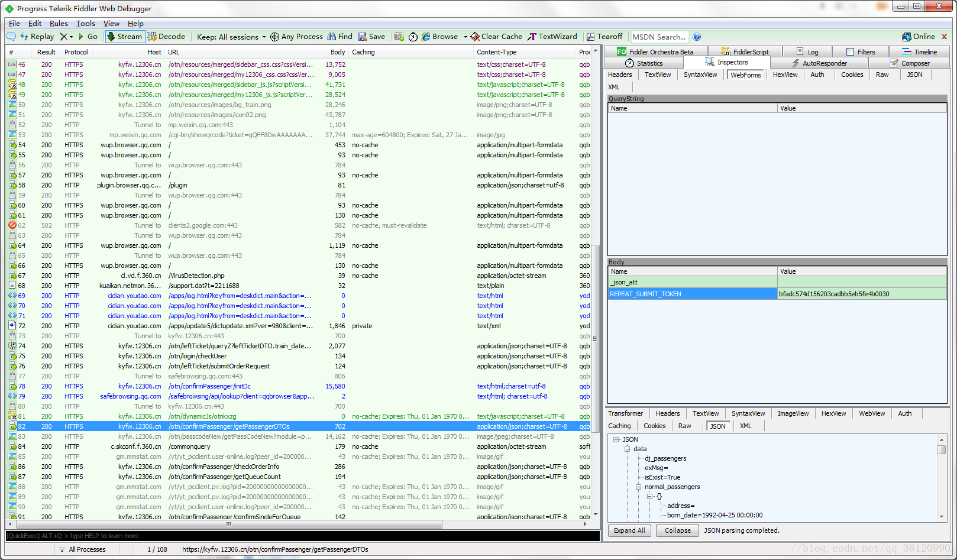Image resolution: width=957 pixels, height=560 pixels.
Task: Toggle the Filters tab checkbox
Action: [850, 52]
